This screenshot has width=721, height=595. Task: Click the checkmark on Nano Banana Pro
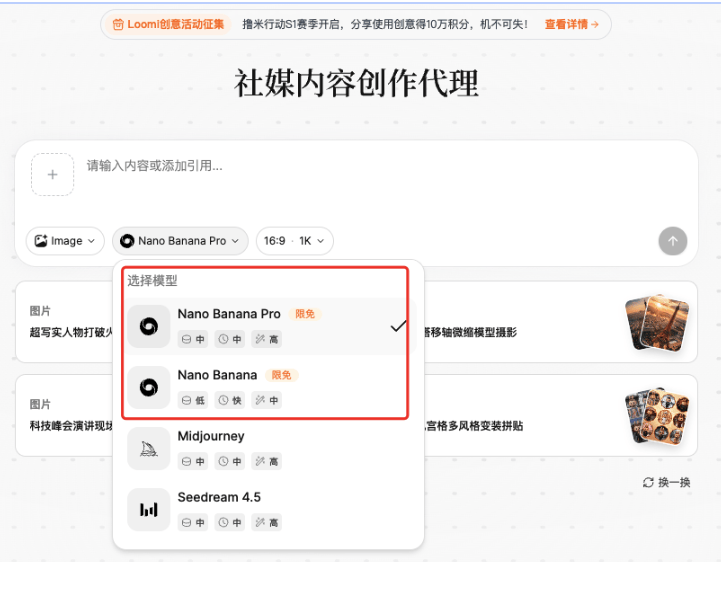398,326
